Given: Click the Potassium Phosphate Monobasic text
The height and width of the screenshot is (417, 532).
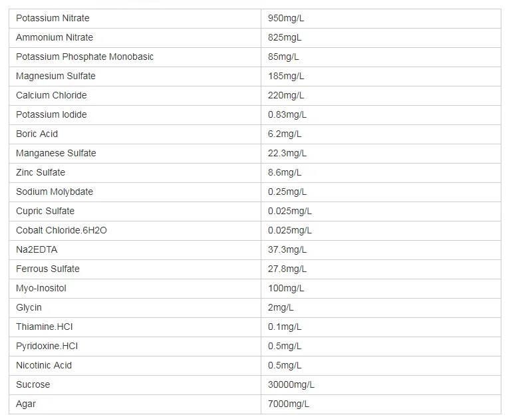Looking at the screenshot, I should (84, 57).
